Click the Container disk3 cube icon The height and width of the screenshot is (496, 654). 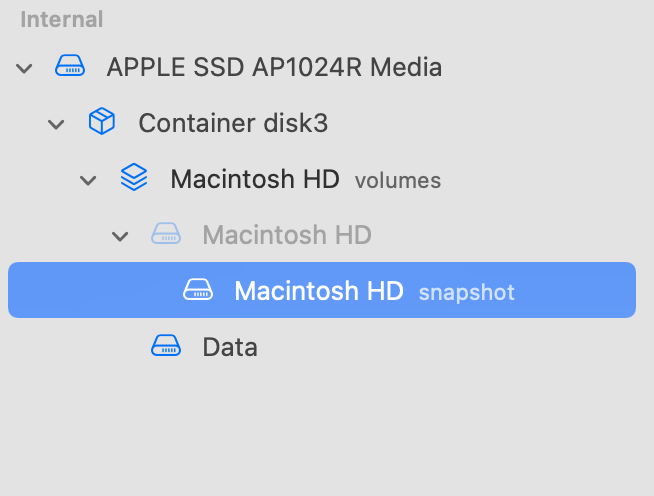(x=102, y=123)
